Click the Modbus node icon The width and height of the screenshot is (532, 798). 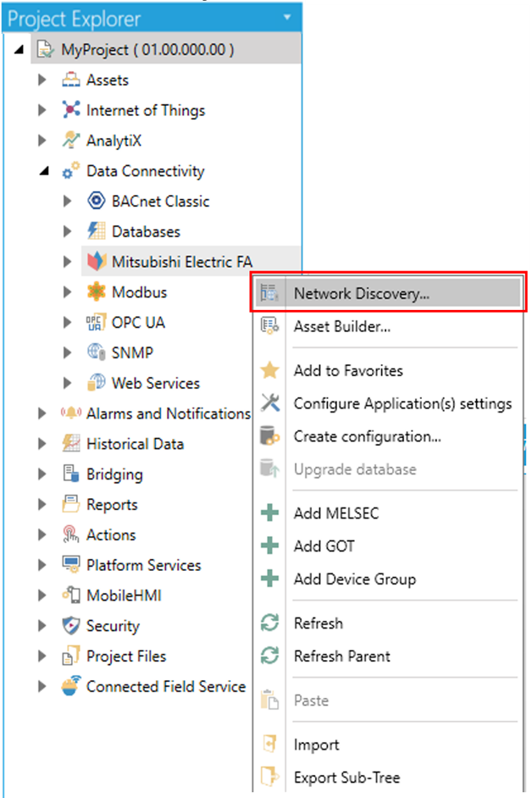[x=97, y=291]
